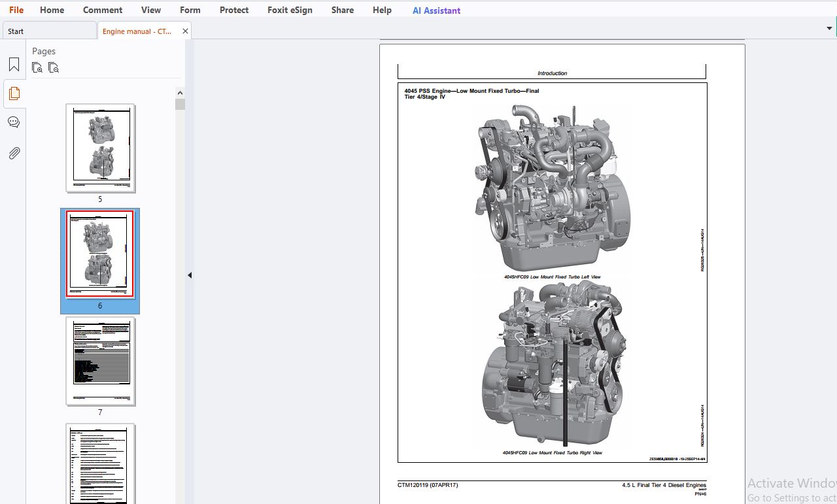
Task: Open the Attachments paperclip panel icon
Action: coord(14,154)
